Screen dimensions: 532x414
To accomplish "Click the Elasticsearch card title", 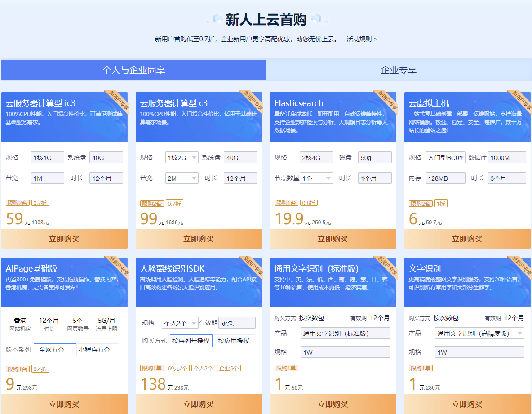I will [x=298, y=103].
